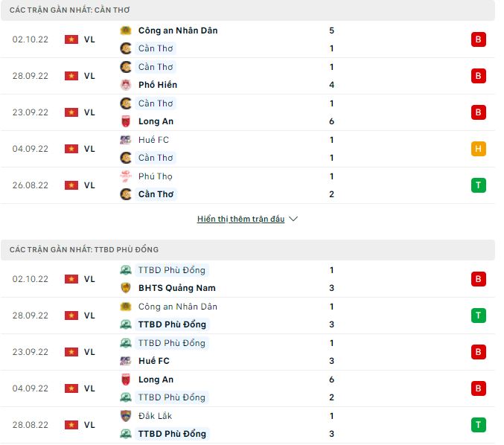Click the green T win badge for Phú Thọ match
Viewport: 504px width, 445px height.
point(478,185)
